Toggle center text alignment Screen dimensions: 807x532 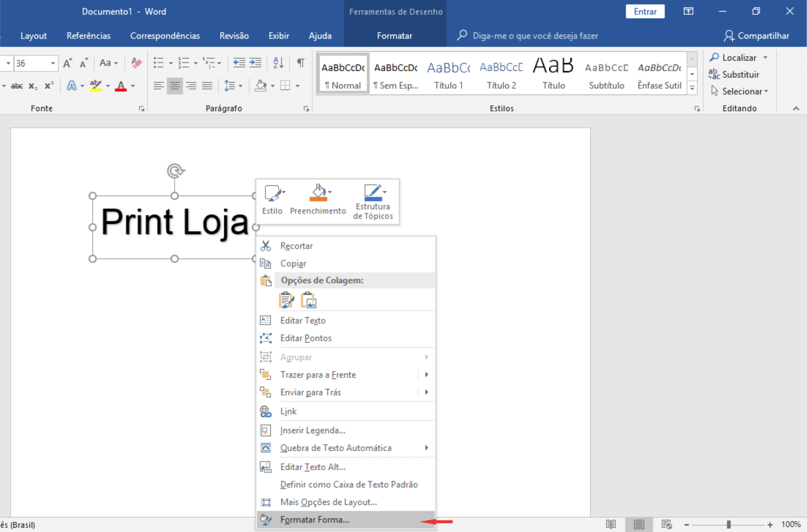coord(175,86)
